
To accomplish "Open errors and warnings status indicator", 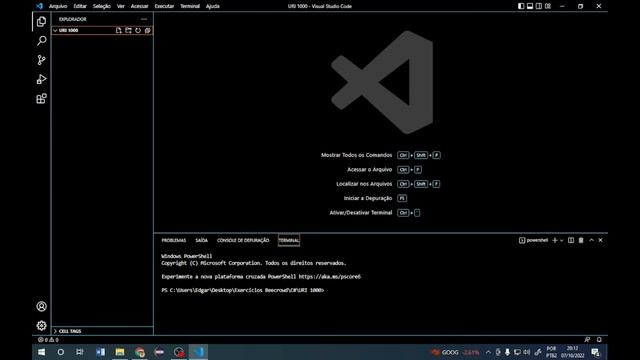I will tap(48, 340).
